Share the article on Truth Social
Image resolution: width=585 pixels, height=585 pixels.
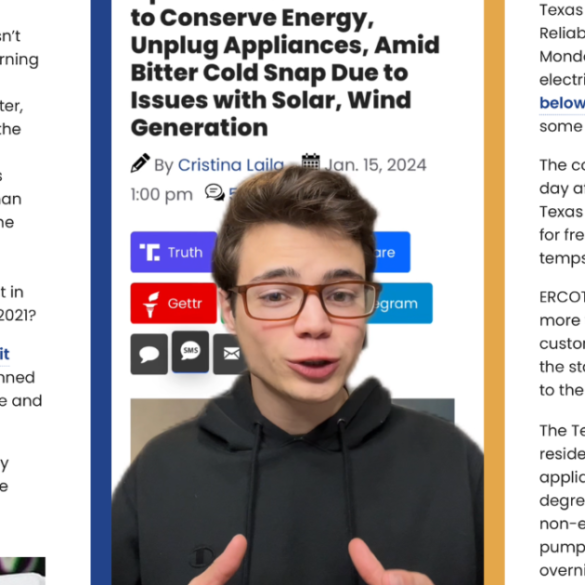coord(173,252)
